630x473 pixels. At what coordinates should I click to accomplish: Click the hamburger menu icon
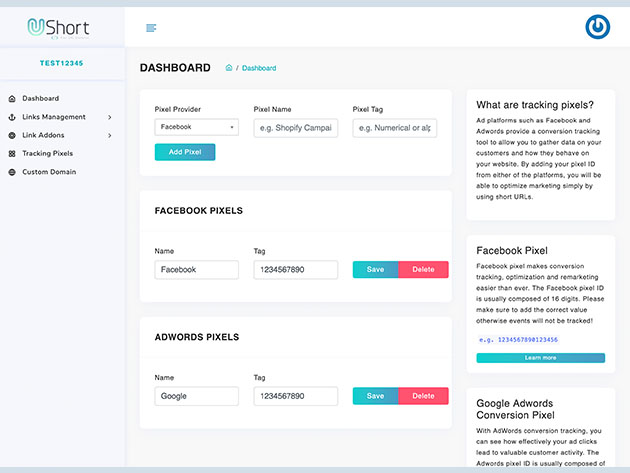coord(151,27)
